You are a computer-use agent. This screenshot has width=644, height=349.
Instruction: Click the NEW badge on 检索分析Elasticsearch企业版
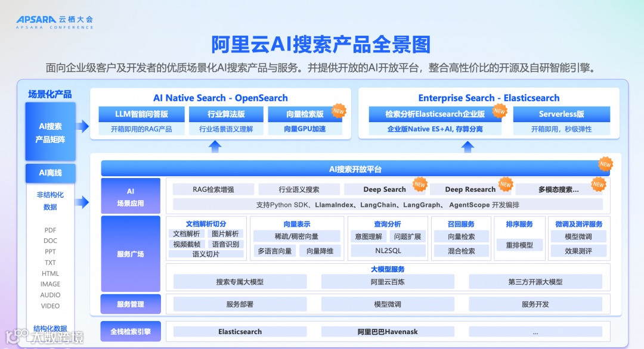click(500, 111)
